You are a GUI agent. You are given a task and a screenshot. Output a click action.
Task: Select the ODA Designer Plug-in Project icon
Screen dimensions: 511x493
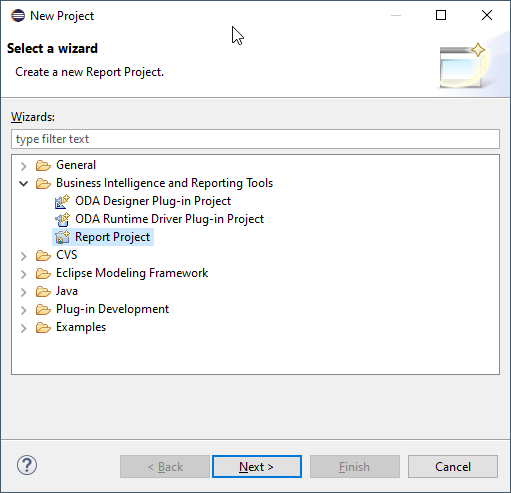62,201
